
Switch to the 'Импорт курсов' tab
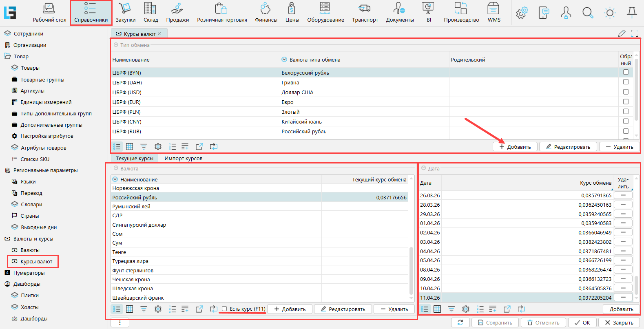[183, 158]
